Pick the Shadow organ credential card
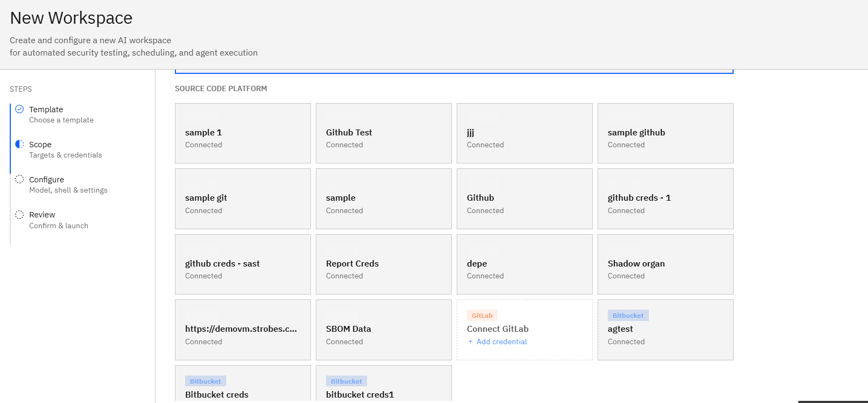Image resolution: width=868 pixels, height=403 pixels. tap(666, 264)
